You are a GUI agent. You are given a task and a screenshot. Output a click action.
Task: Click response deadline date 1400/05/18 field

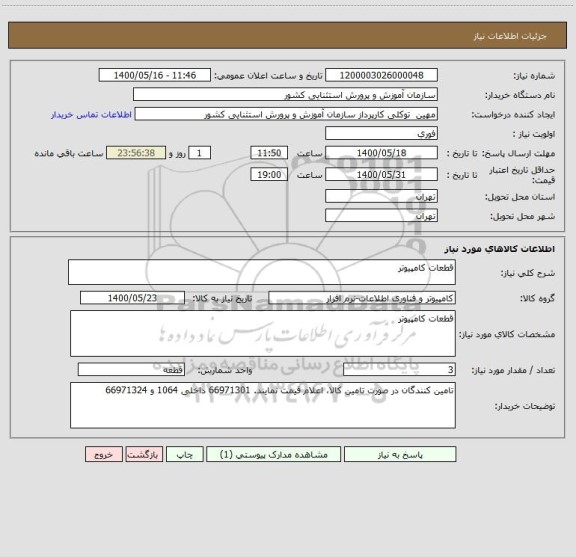(381, 153)
